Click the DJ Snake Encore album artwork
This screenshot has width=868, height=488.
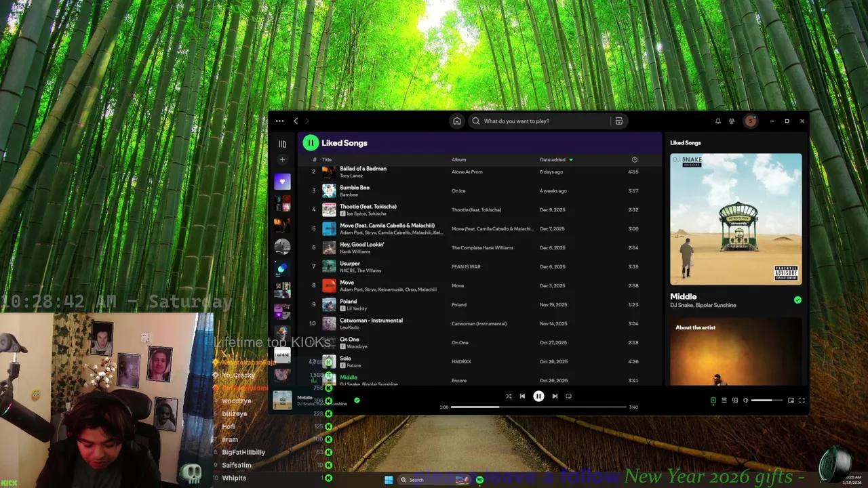[736, 219]
